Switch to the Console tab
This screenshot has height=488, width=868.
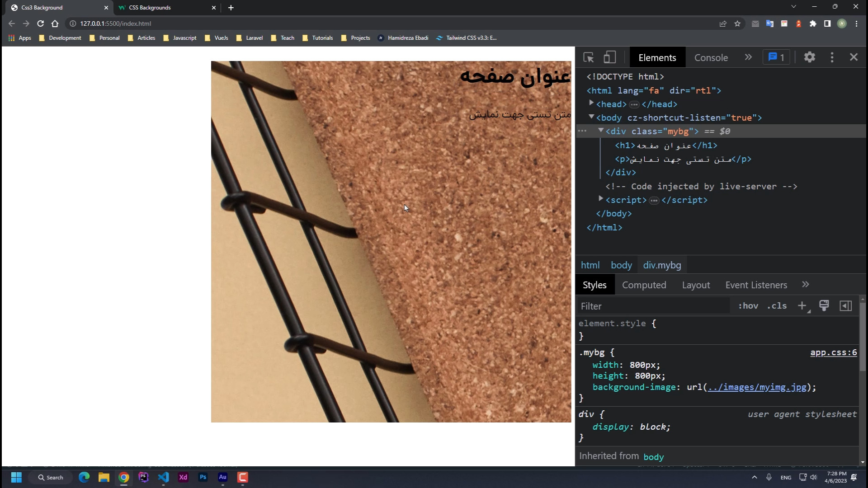point(711,58)
